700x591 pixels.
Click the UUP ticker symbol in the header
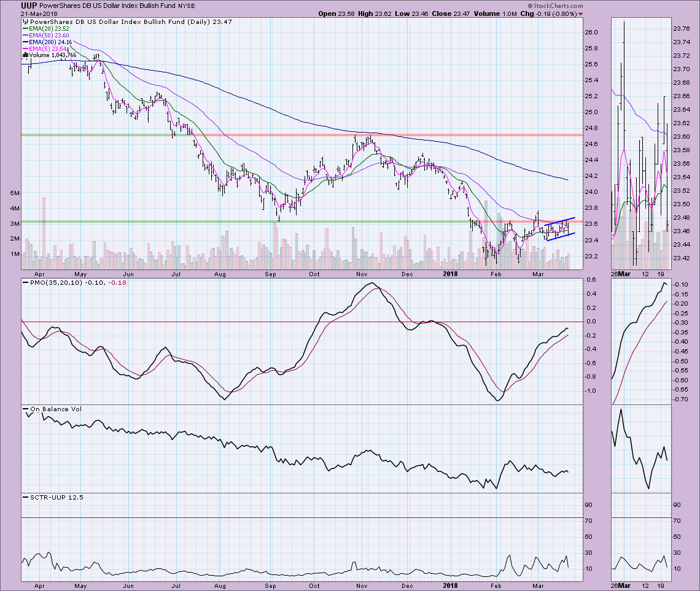pos(12,5)
